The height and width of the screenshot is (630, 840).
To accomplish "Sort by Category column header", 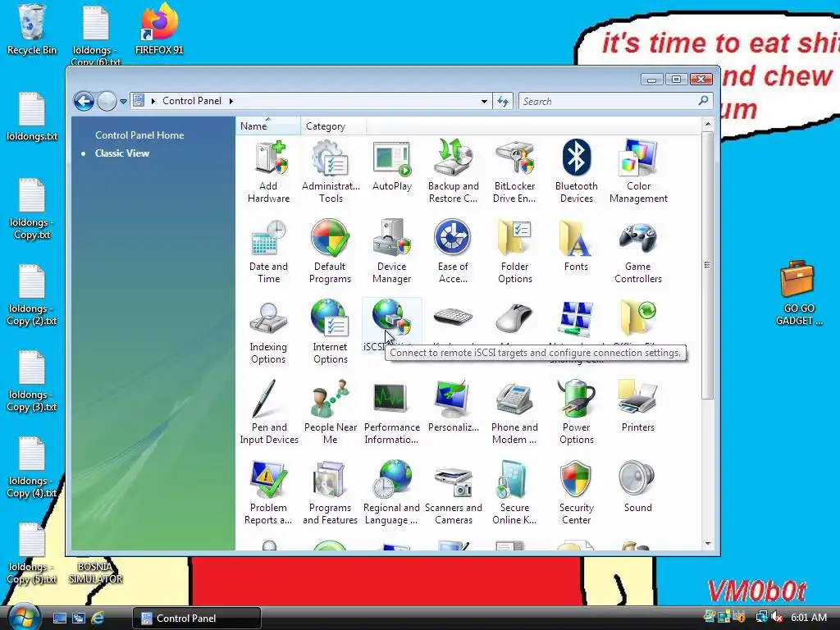I will coord(333,126).
